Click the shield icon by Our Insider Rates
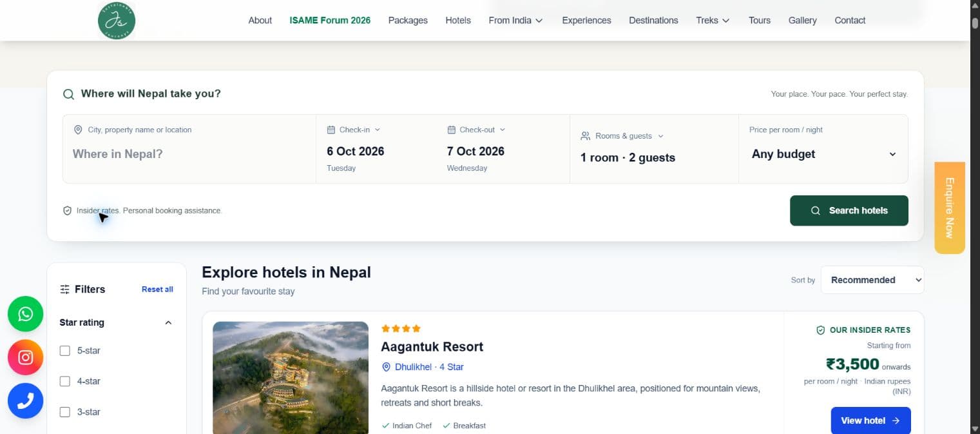The image size is (980, 434). click(820, 330)
